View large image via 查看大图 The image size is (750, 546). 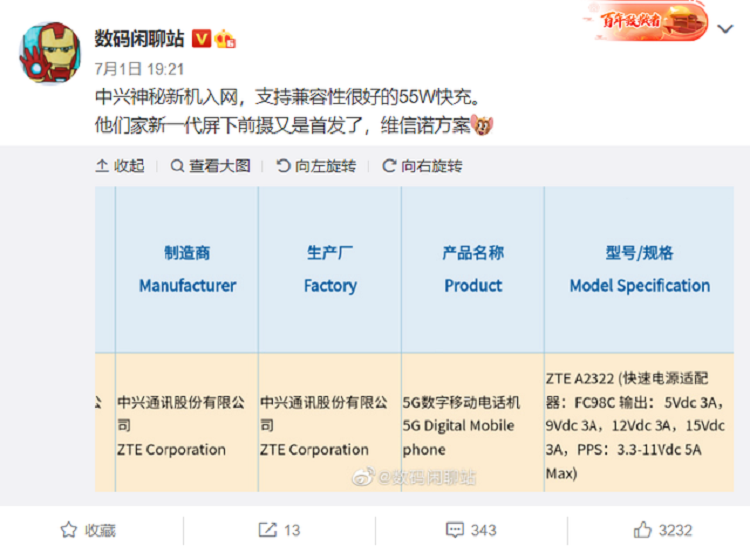(x=210, y=166)
